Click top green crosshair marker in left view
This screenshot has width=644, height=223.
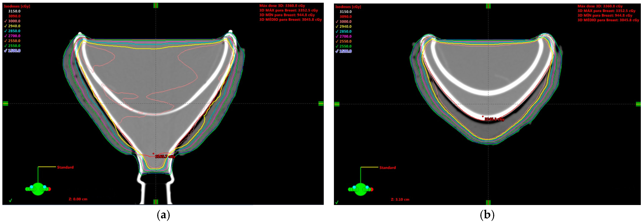(155, 6)
